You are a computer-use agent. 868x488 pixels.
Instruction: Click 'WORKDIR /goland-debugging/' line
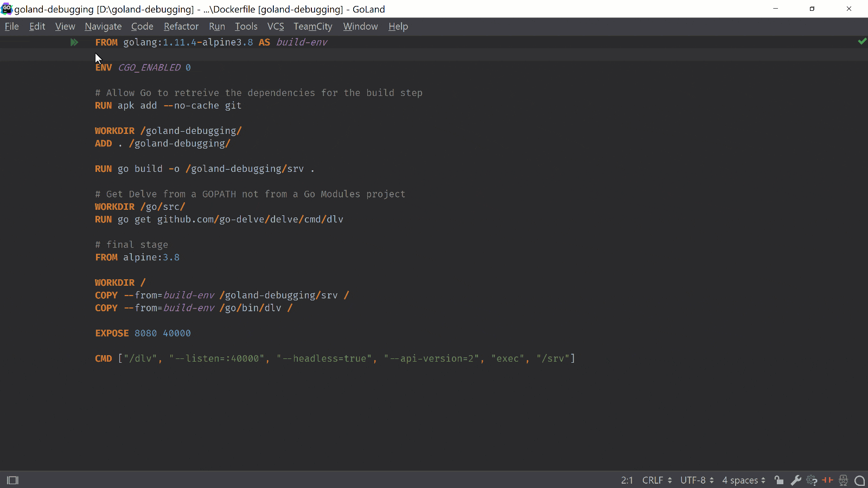168,131
